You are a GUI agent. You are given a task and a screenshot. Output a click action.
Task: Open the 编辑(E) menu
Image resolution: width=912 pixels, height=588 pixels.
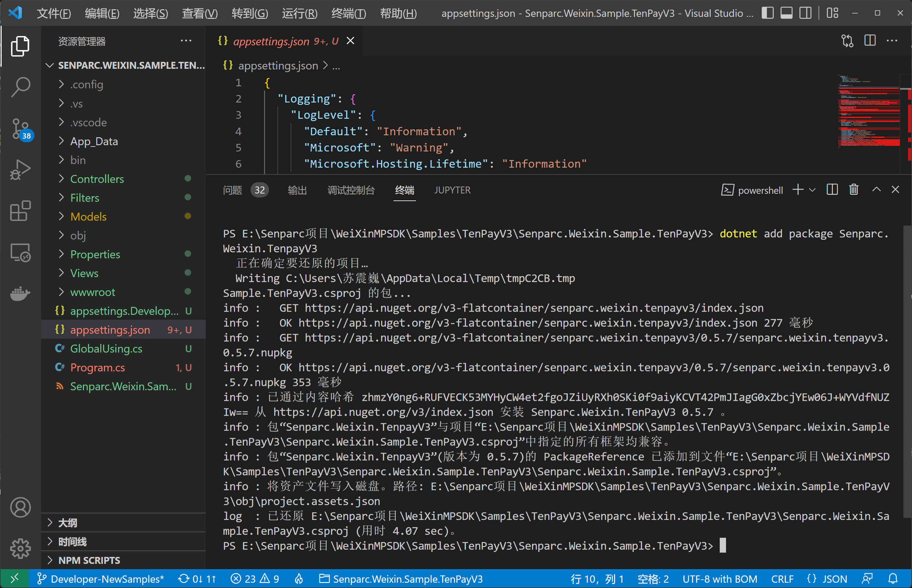[x=102, y=13]
